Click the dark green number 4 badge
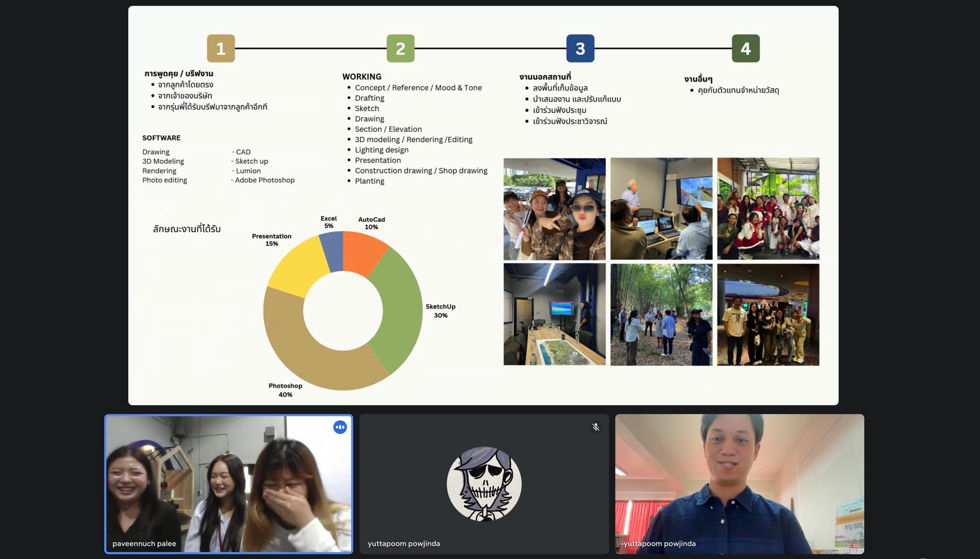980x559 pixels. 746,49
